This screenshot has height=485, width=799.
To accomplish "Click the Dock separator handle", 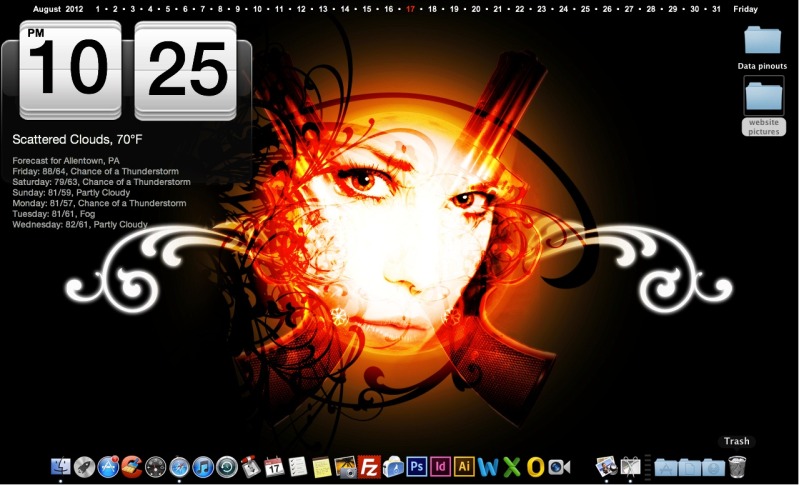I will [648, 467].
